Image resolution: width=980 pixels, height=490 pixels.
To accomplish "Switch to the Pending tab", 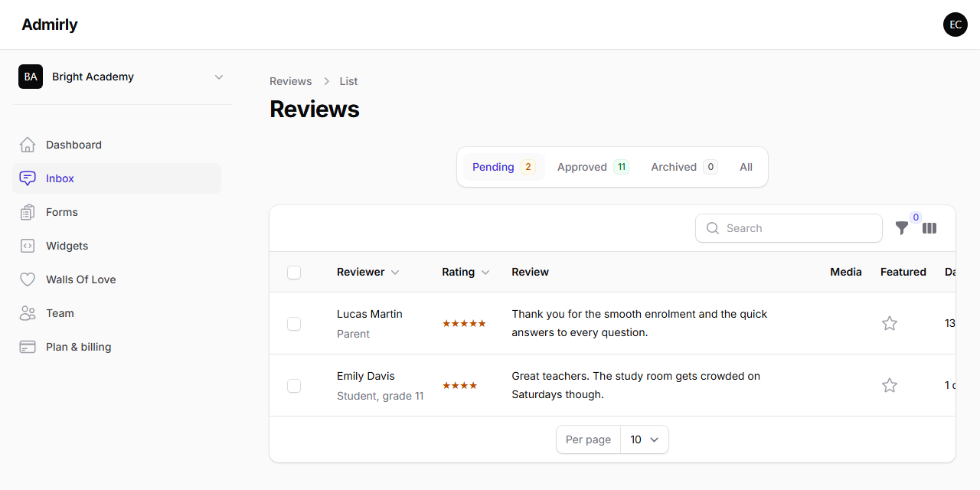I will tap(504, 167).
